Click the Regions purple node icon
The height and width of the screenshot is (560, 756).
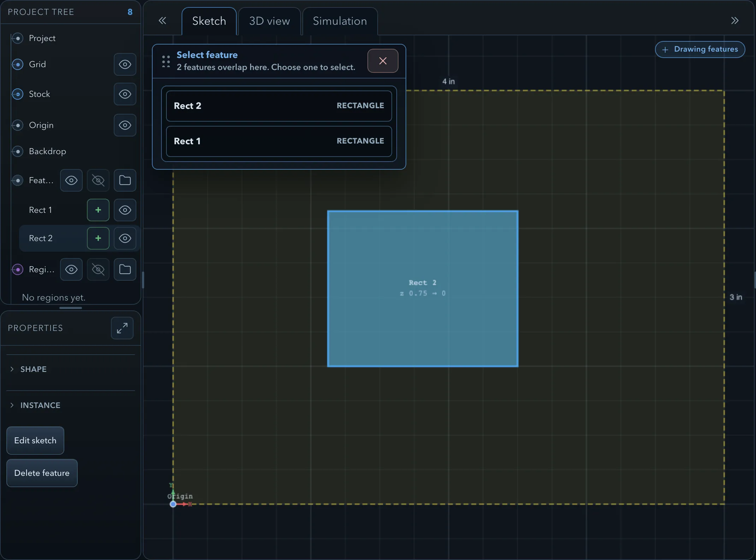18,269
